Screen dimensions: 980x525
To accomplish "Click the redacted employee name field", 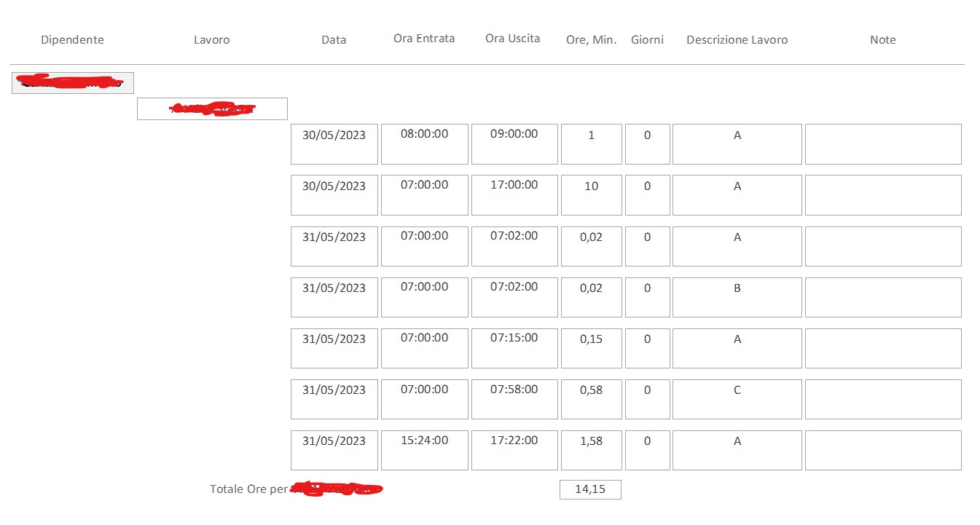I will point(73,83).
